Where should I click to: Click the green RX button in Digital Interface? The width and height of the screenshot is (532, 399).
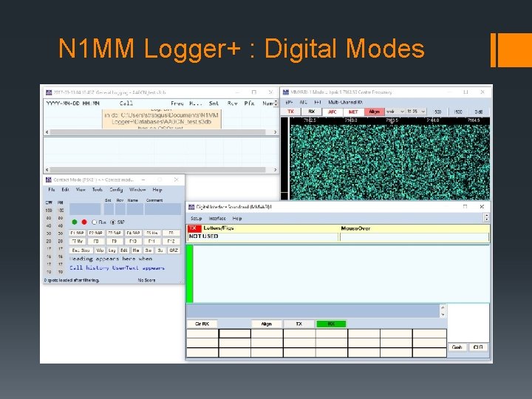331,324
